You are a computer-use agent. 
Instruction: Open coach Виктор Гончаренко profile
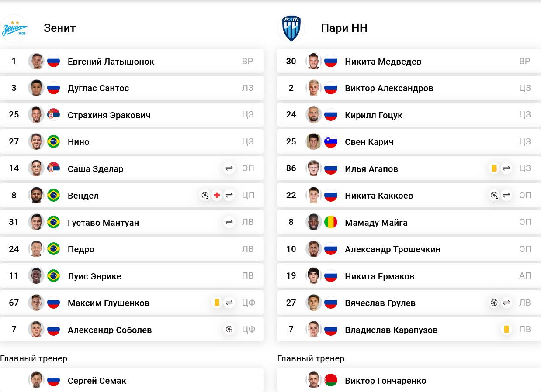(x=385, y=381)
